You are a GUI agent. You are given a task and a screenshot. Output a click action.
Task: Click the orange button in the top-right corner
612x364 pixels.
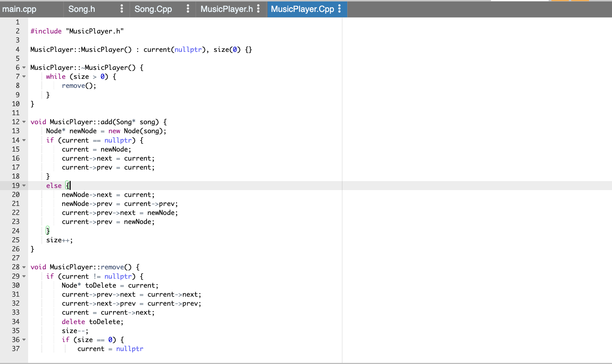click(x=581, y=2)
